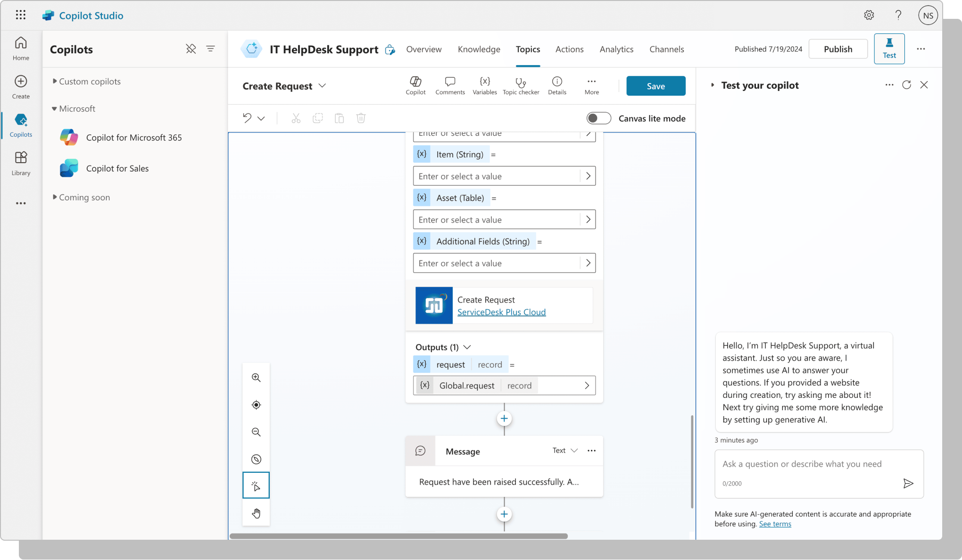Image resolution: width=962 pixels, height=560 pixels.
Task: Click the Copilot icon in toolbar
Action: point(415,85)
